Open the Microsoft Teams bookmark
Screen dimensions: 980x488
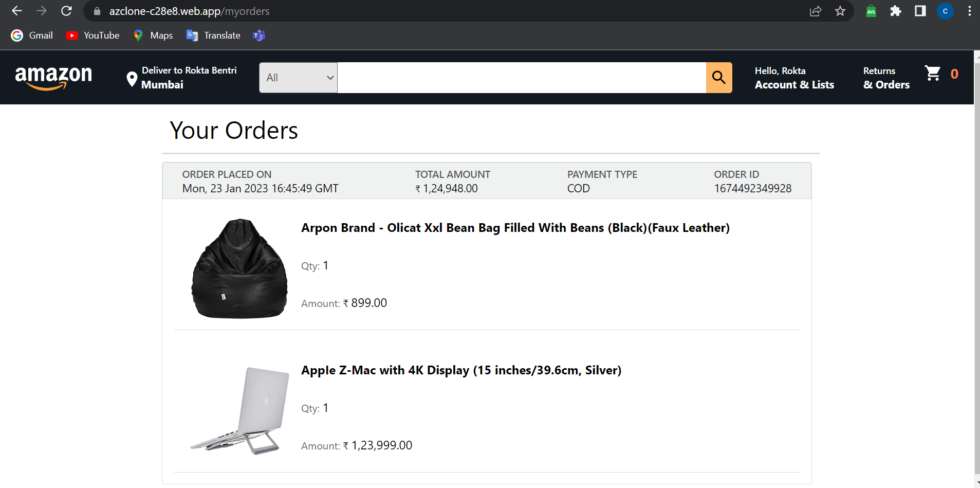tap(258, 35)
